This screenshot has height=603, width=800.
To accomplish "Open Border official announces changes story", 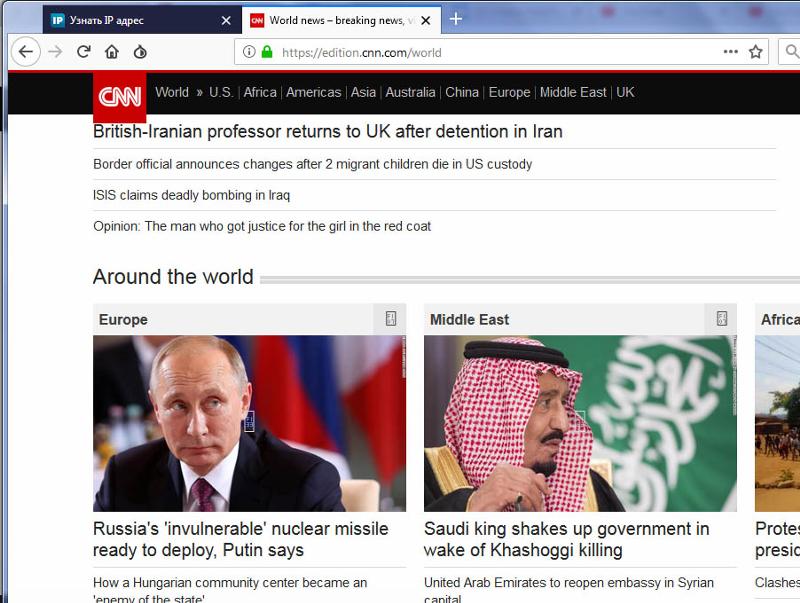I will [312, 164].
